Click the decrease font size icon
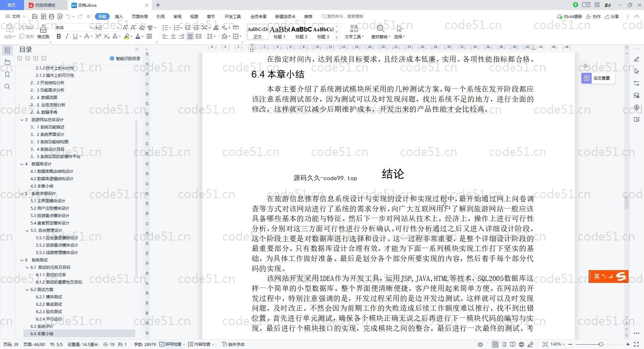The height and width of the screenshot is (349, 644). [133, 28]
